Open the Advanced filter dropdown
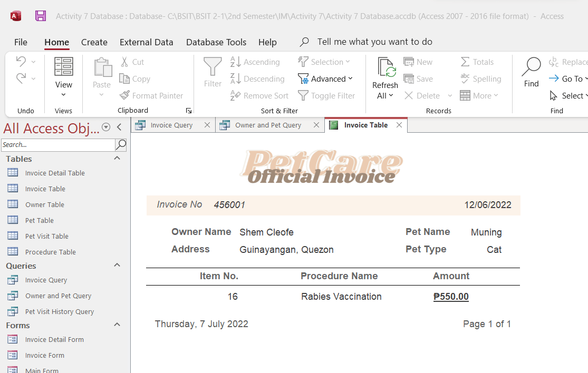This screenshot has width=588, height=373. click(x=326, y=79)
